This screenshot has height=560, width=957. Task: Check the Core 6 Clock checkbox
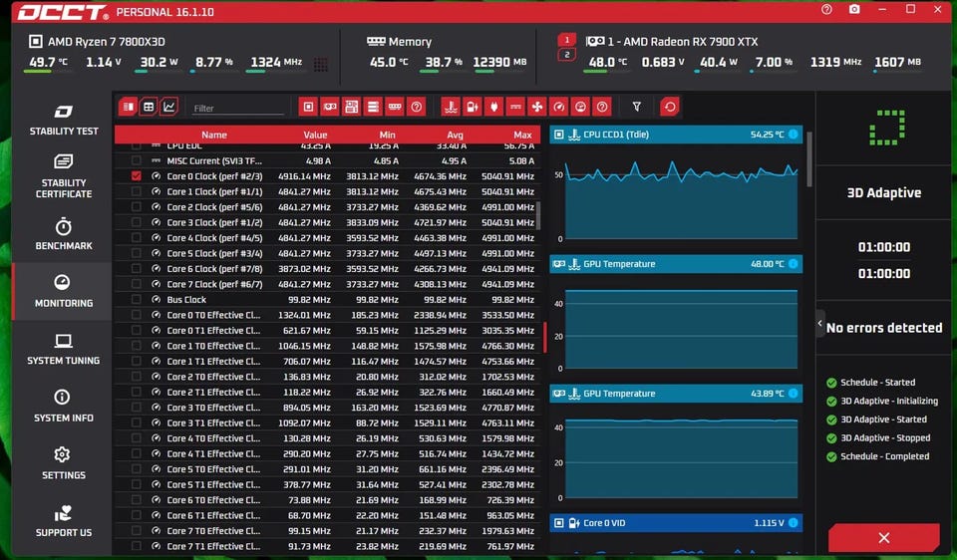pos(136,268)
